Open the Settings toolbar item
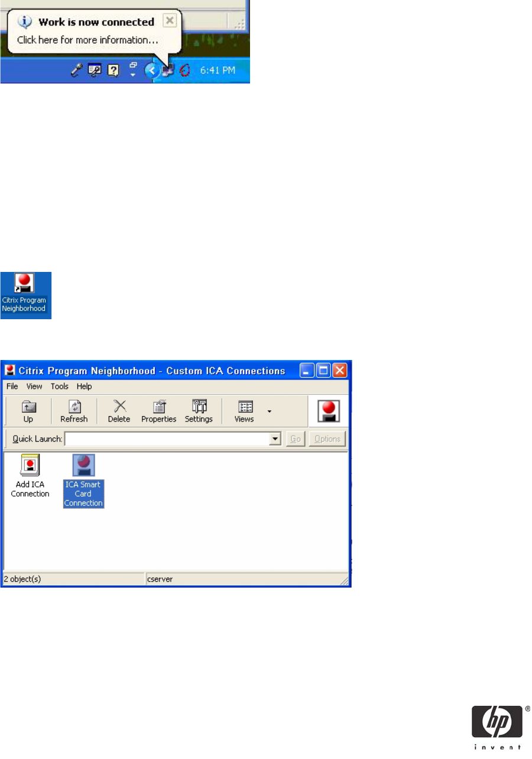This screenshot has width=532, height=759. click(199, 411)
